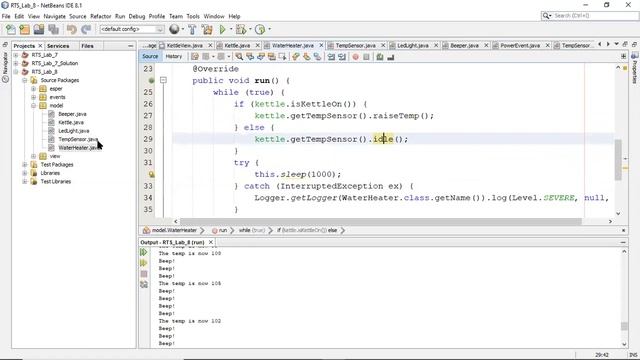Click the Redo arrow icon
This screenshot has width=640, height=360.
click(x=86, y=29)
